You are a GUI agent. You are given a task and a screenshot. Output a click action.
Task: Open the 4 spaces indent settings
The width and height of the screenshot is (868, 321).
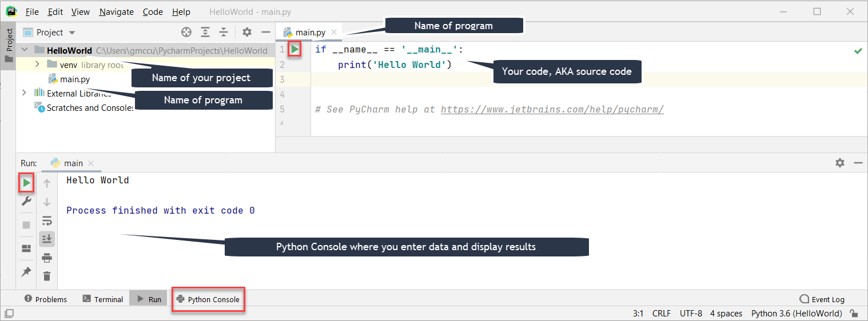coord(726,314)
